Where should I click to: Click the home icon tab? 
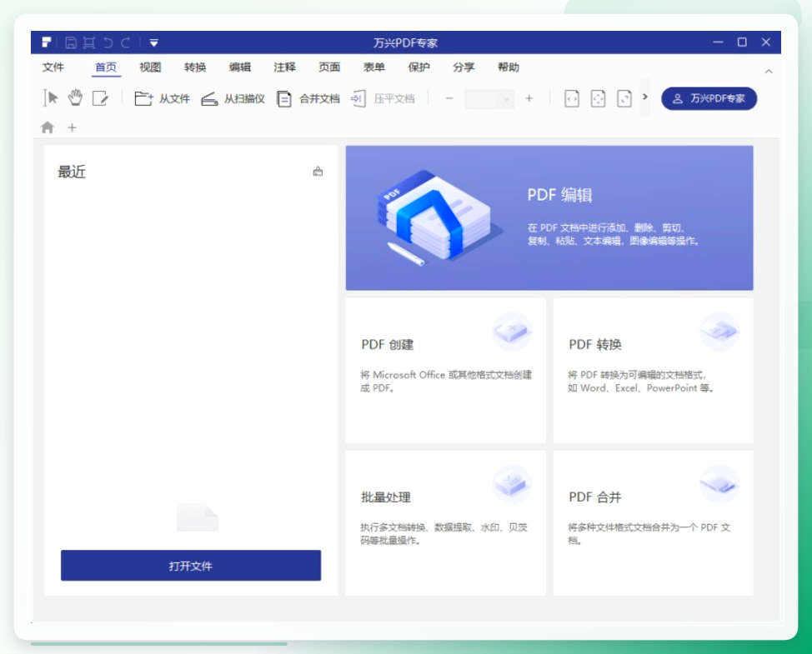pos(48,127)
